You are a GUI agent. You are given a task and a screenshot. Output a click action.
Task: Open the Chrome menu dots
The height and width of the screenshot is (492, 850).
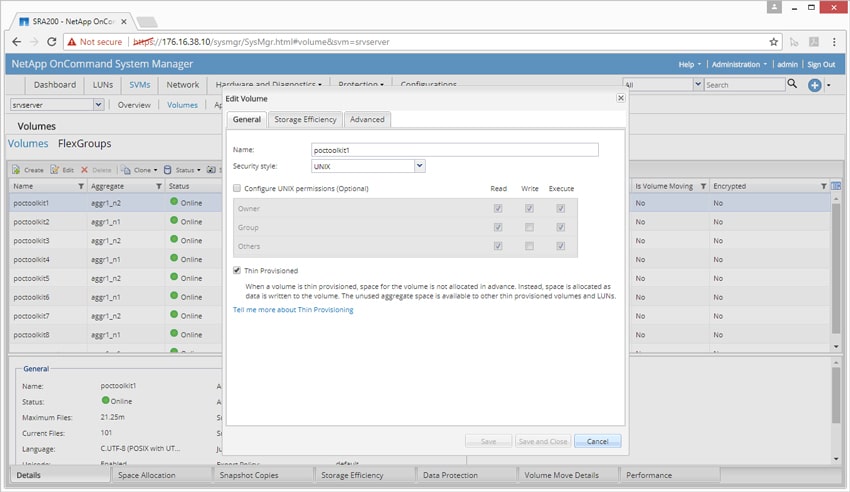tap(834, 42)
